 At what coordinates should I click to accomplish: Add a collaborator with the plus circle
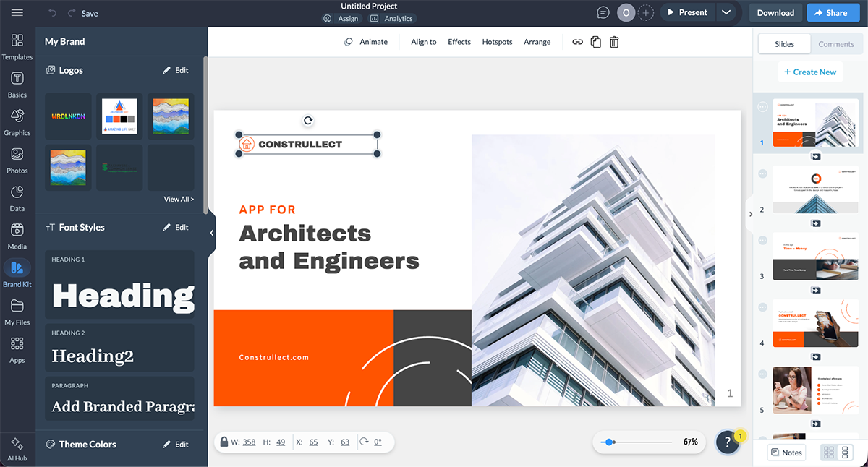click(646, 12)
